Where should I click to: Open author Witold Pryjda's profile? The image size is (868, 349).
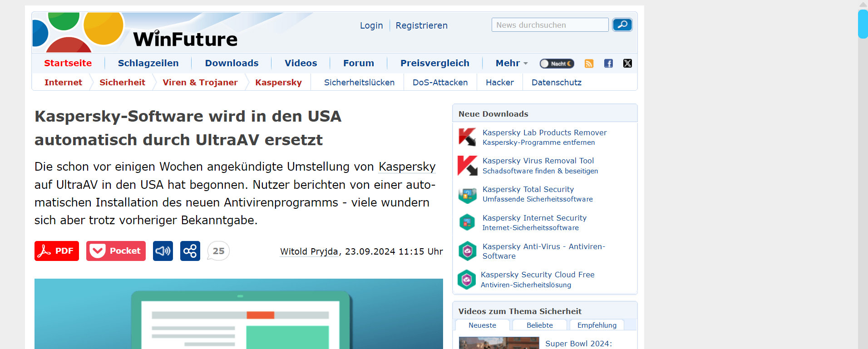pyautogui.click(x=309, y=251)
